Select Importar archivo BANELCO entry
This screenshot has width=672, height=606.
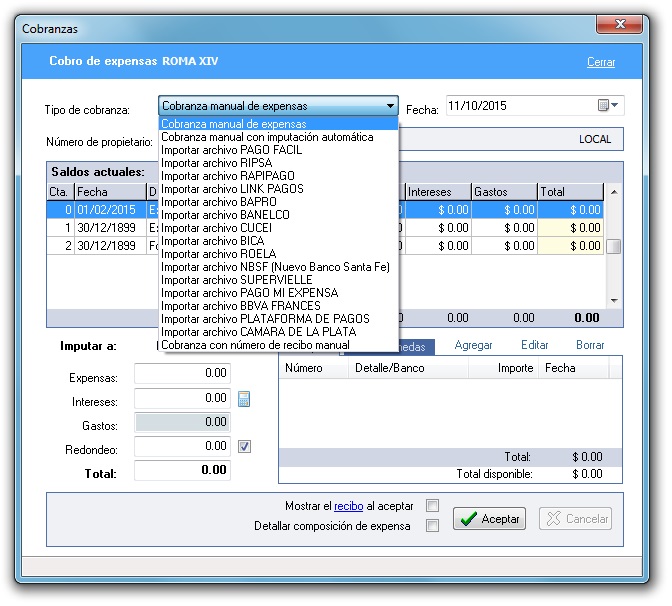225,215
